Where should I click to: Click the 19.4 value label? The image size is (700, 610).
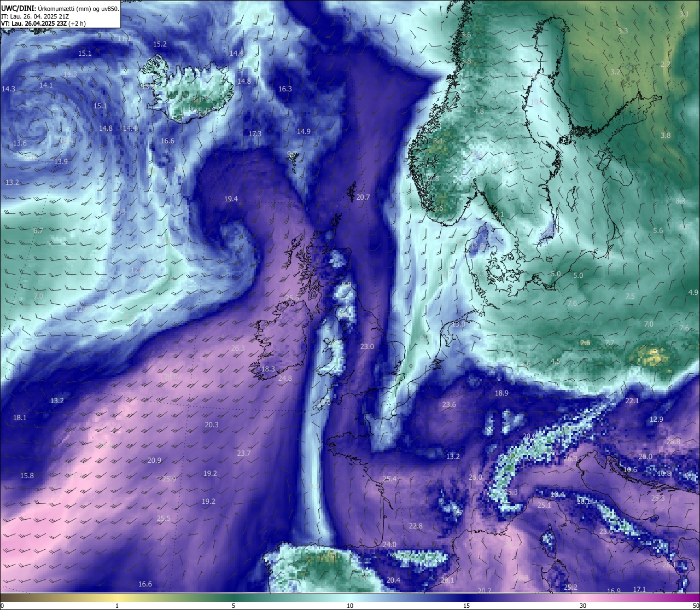coord(231,199)
